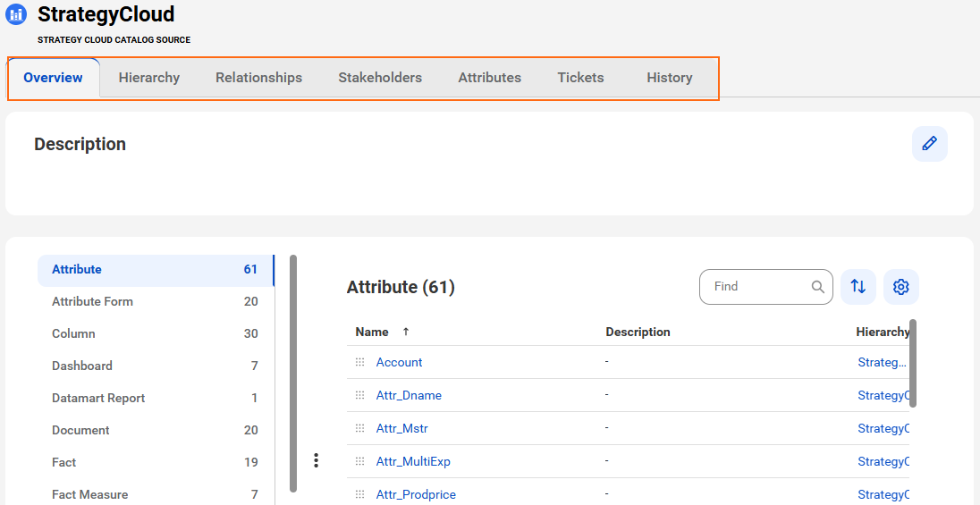The height and width of the screenshot is (505, 980).
Task: Select Column asset type
Action: tap(155, 333)
